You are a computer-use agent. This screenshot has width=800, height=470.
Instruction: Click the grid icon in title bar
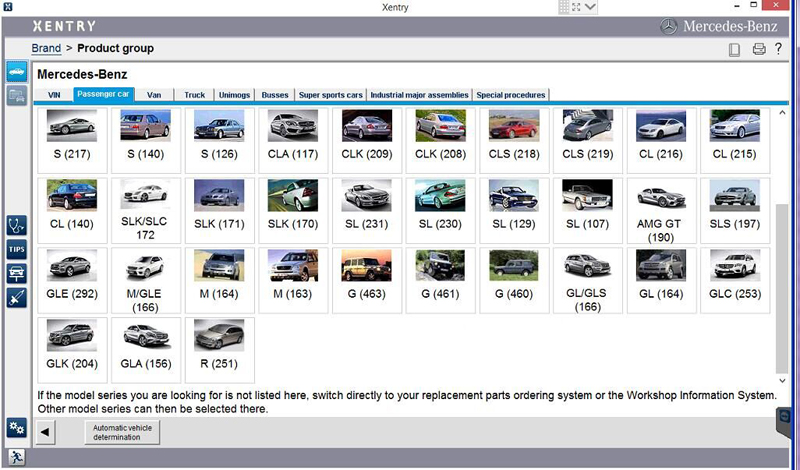[564, 7]
